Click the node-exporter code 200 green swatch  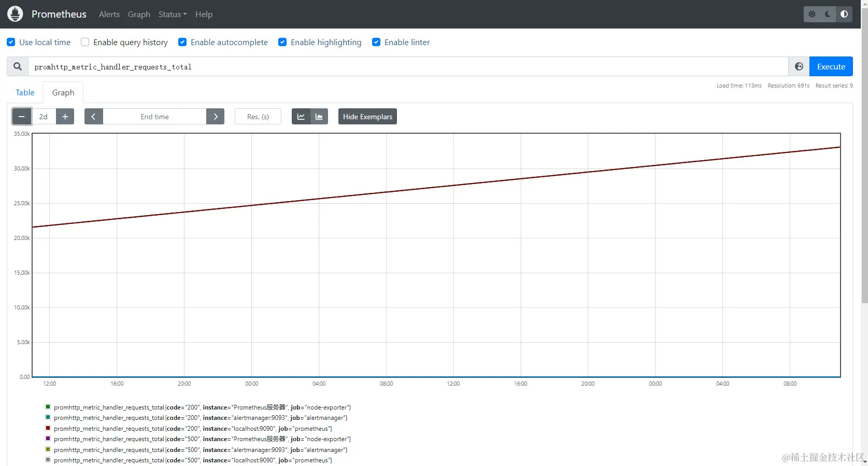point(48,407)
